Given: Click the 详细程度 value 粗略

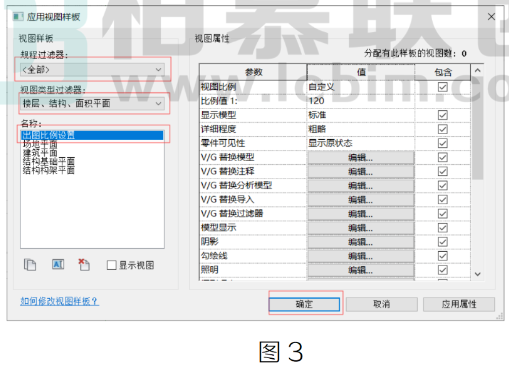Looking at the screenshot, I should [x=361, y=129].
